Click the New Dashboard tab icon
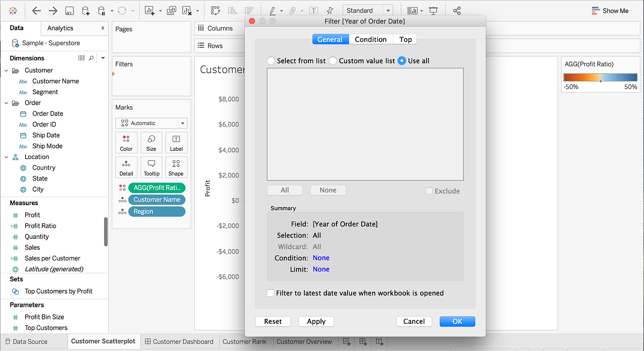 (363, 341)
